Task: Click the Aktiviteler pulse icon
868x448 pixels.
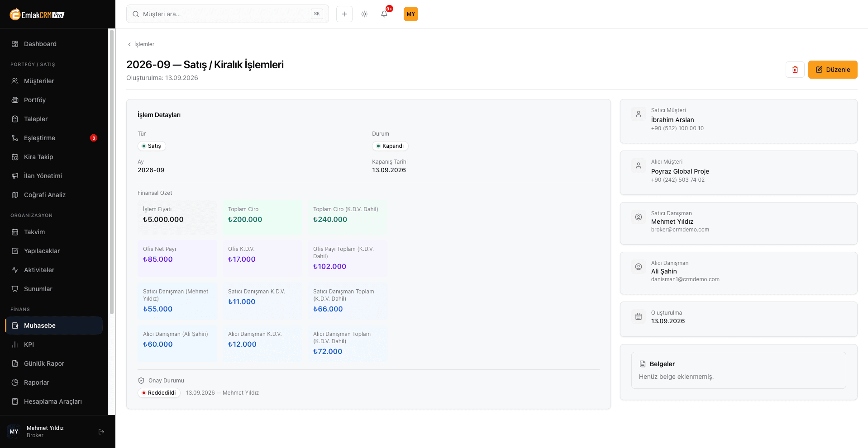Action: tap(15, 270)
